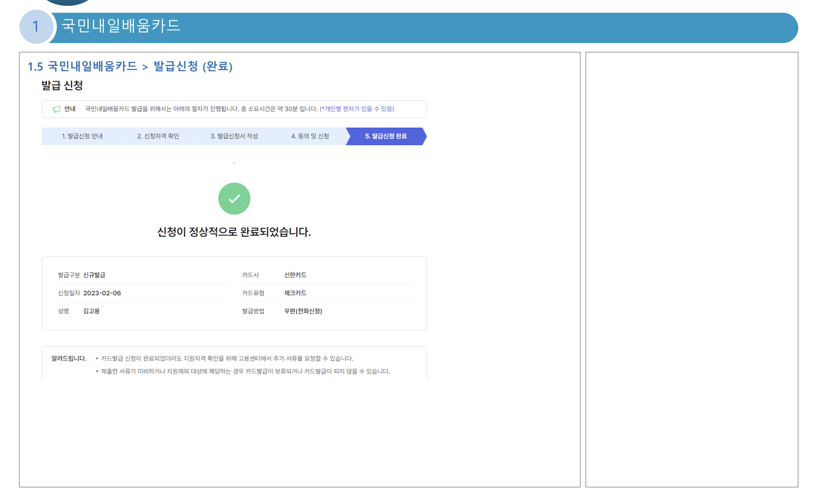Click the megaphone icon next to 안내
Viewport: 819px width, 504px height.
click(x=56, y=109)
